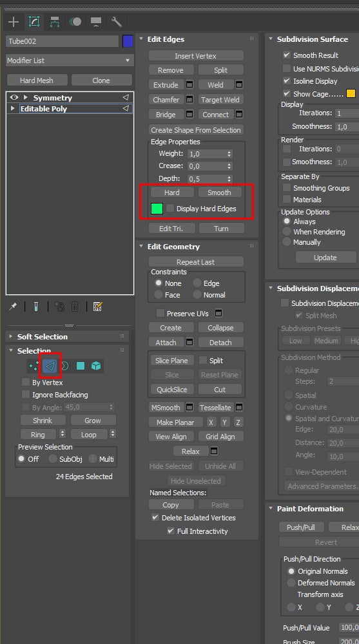Open Relax settings box
This screenshot has height=644, width=359.
[214, 451]
